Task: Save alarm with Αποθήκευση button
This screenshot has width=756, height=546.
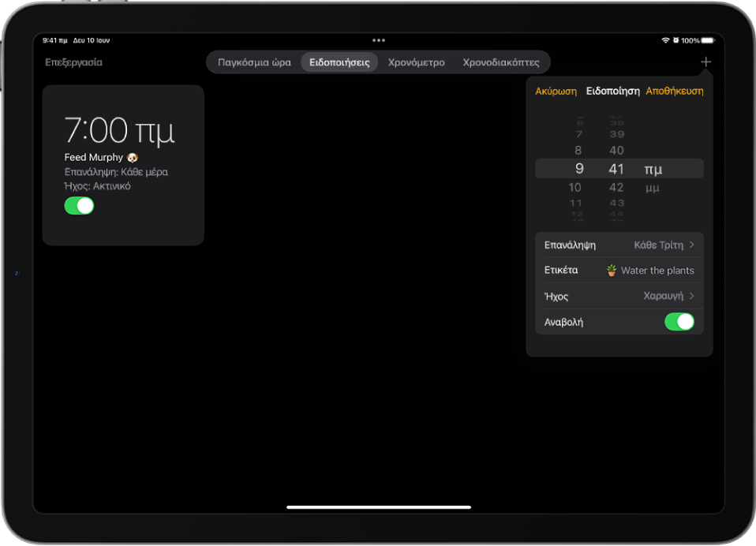Action: pos(674,91)
